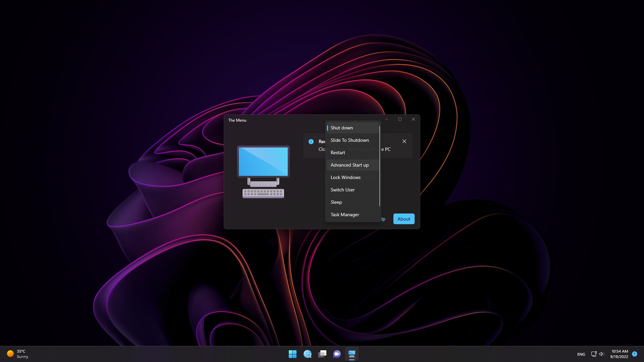The height and width of the screenshot is (362, 644).
Task: Click the blue info icon in notification
Action: (311, 141)
